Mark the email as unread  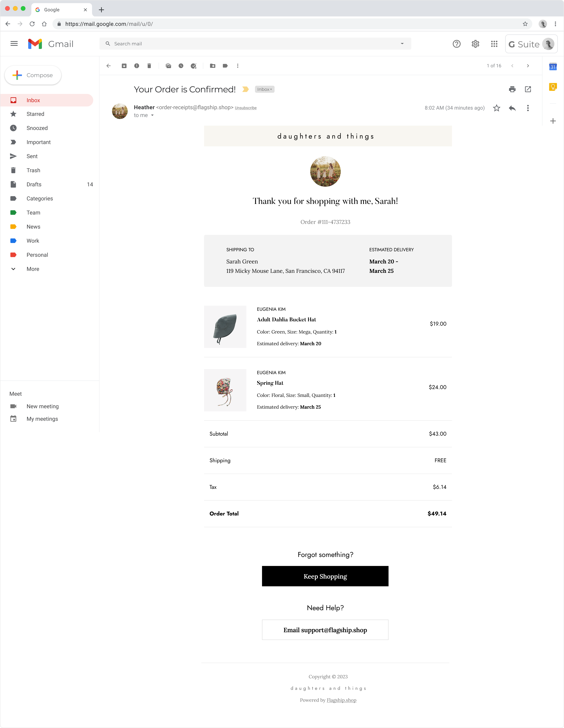[x=168, y=66]
